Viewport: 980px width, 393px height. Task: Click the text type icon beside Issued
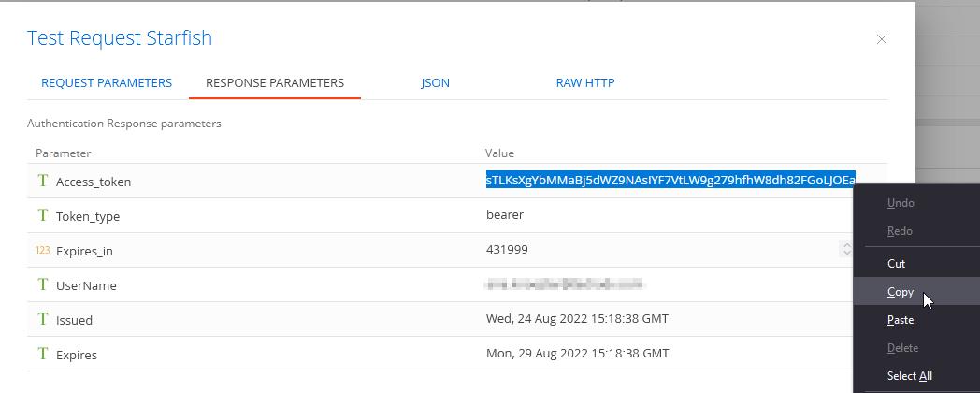point(42,319)
